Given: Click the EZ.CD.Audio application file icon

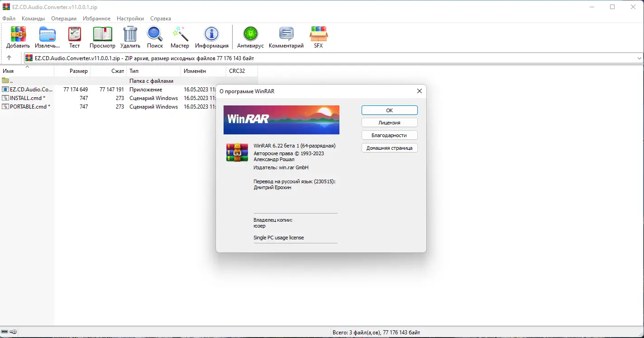Looking at the screenshot, I should pyautogui.click(x=5, y=90).
